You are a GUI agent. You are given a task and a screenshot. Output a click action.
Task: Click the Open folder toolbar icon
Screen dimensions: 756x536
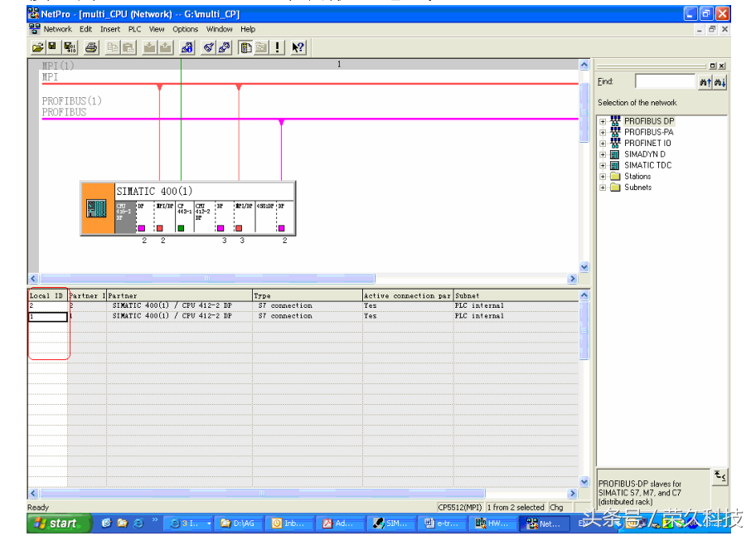pos(38,47)
